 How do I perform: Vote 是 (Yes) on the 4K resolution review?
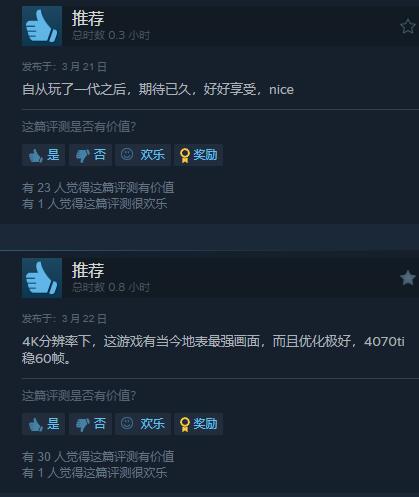(44, 424)
